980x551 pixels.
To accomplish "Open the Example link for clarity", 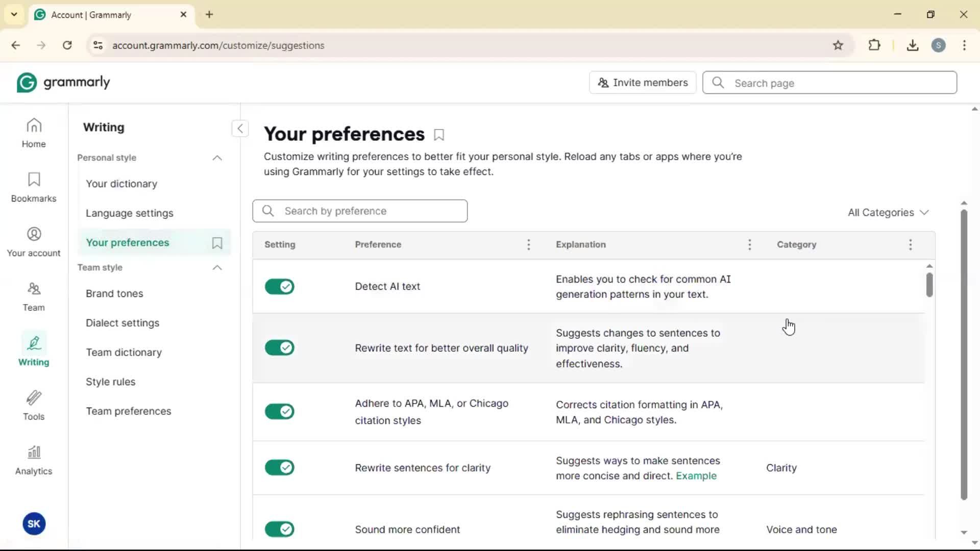I will point(696,476).
